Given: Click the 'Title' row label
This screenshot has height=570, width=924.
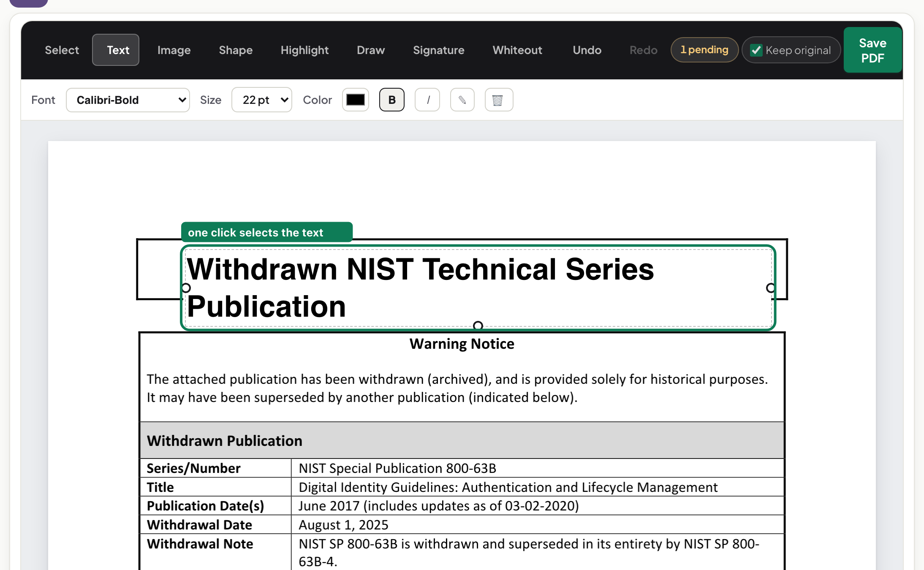Looking at the screenshot, I should pyautogui.click(x=160, y=487).
